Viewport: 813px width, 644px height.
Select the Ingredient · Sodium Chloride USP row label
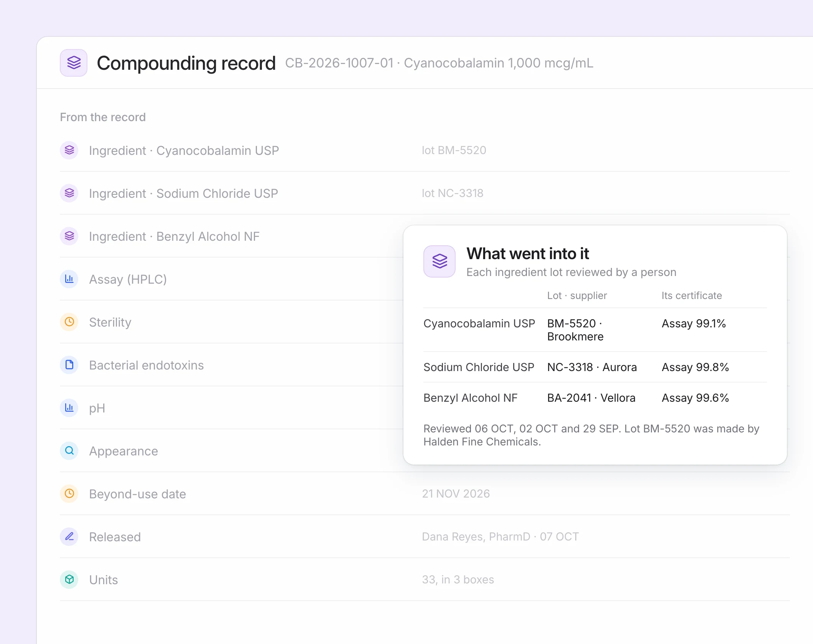click(184, 194)
